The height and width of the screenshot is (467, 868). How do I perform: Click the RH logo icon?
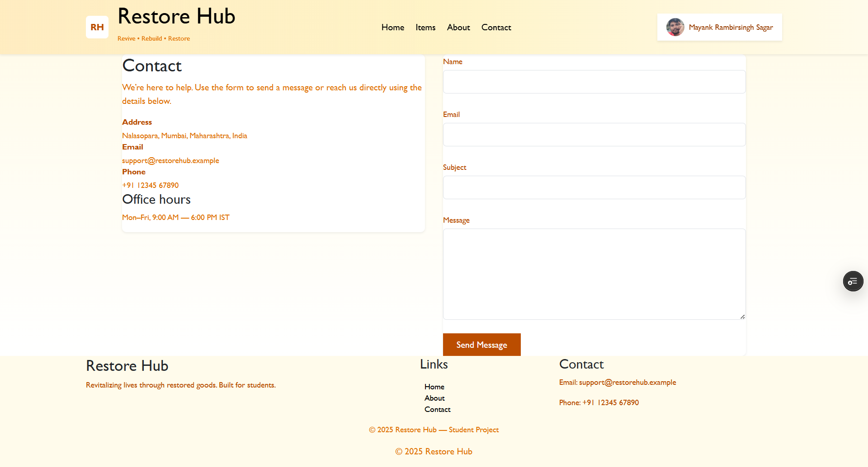coord(97,27)
